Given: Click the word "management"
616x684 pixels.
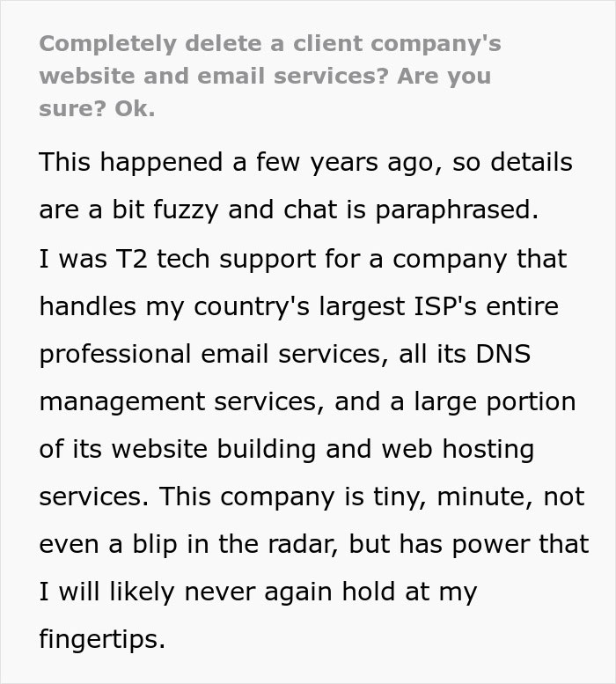Looking at the screenshot, I should 121,401.
